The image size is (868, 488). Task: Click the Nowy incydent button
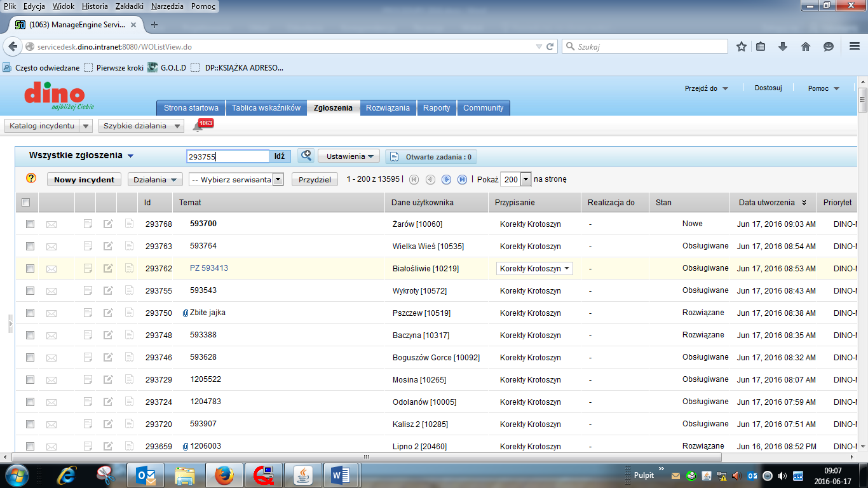tap(85, 180)
